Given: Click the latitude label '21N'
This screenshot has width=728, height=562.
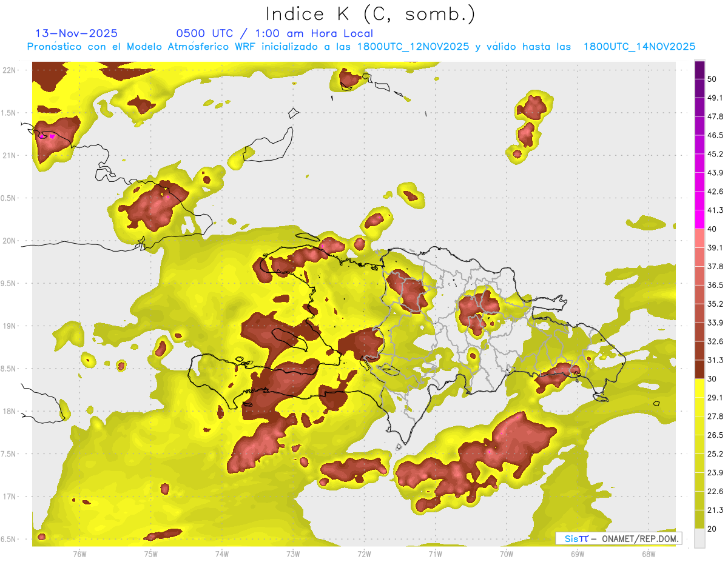Looking at the screenshot, I should coord(10,155).
